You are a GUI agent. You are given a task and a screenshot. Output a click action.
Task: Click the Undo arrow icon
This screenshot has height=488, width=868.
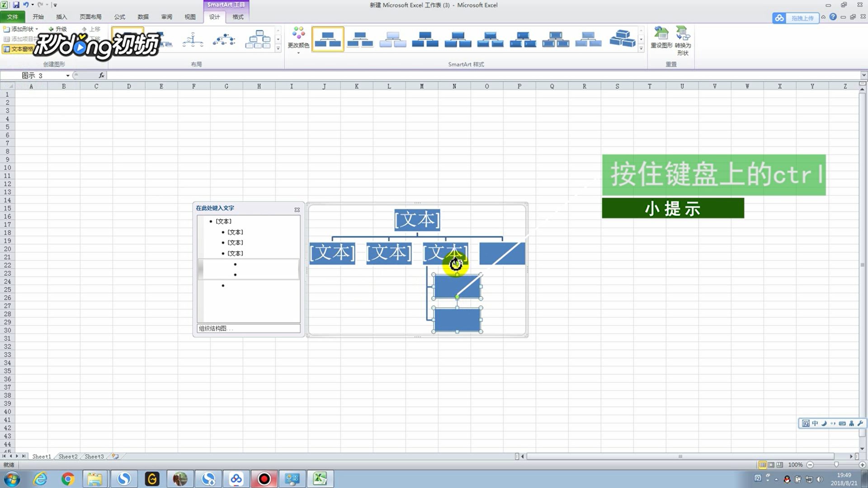tap(26, 5)
